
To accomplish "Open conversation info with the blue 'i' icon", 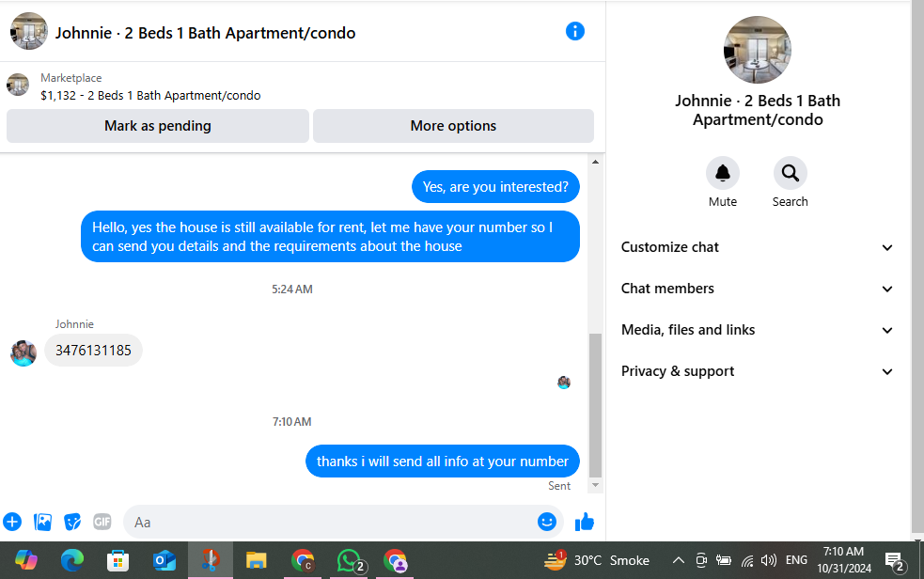I will pyautogui.click(x=574, y=31).
